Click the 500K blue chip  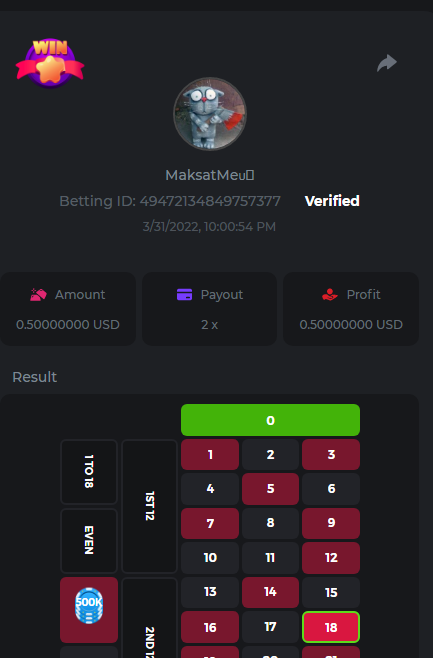[x=89, y=606]
